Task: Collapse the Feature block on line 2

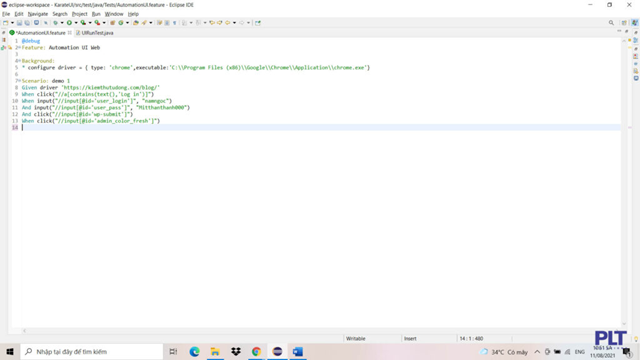Action: [x=19, y=48]
